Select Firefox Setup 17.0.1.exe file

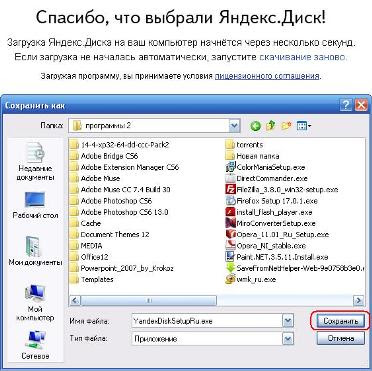point(272,201)
